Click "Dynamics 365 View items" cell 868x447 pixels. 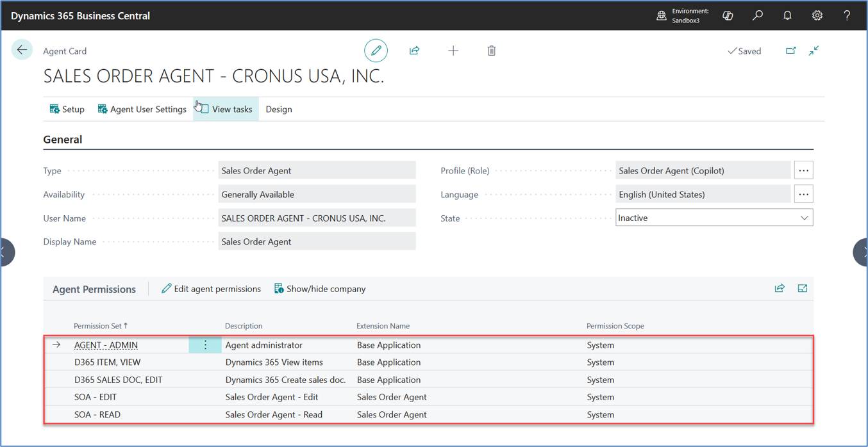point(274,362)
